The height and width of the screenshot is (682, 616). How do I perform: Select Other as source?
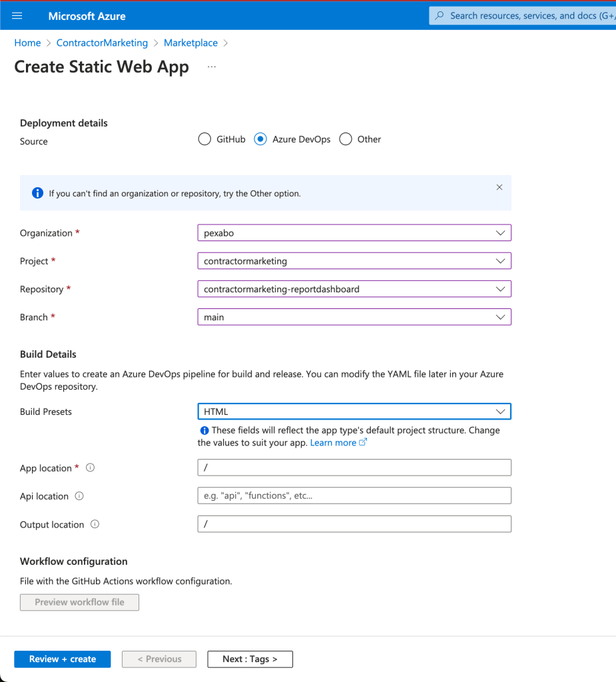[346, 139]
